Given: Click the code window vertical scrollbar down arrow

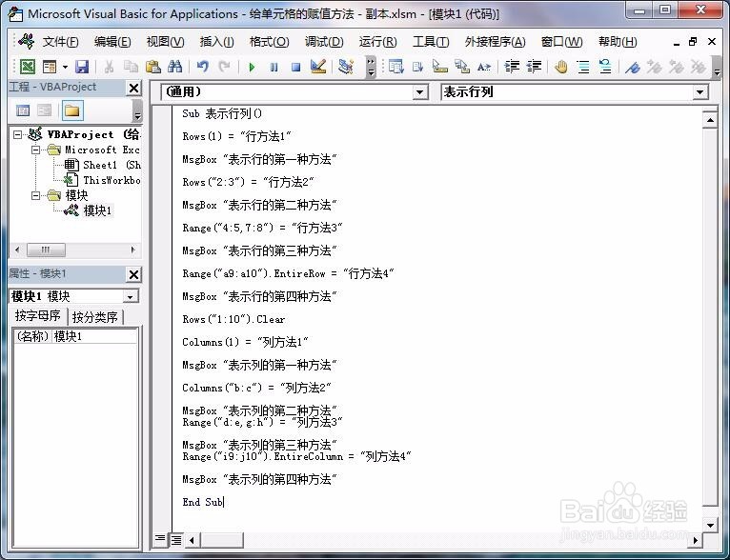Looking at the screenshot, I should click(710, 525).
